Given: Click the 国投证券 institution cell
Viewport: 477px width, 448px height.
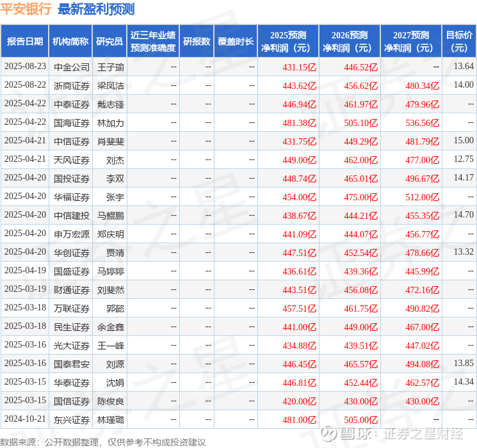Looking at the screenshot, I should pyautogui.click(x=72, y=179).
